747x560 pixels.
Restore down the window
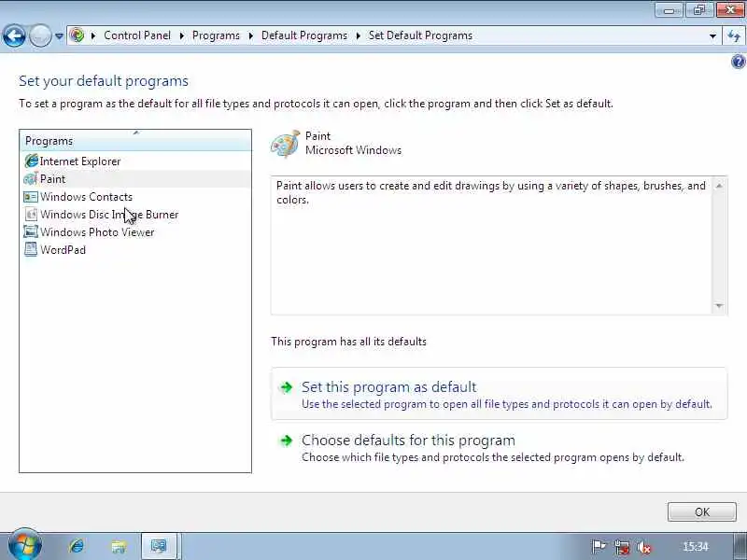[x=698, y=10]
